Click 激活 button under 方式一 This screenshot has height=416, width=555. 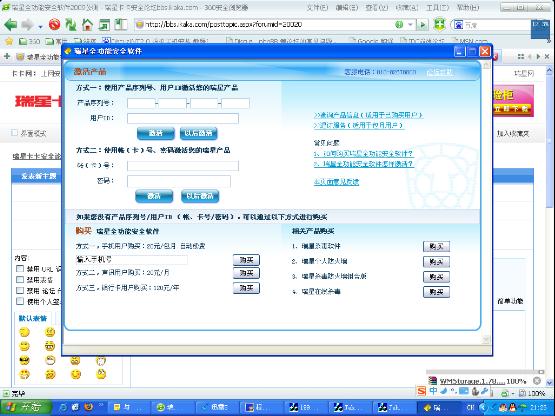click(156, 133)
